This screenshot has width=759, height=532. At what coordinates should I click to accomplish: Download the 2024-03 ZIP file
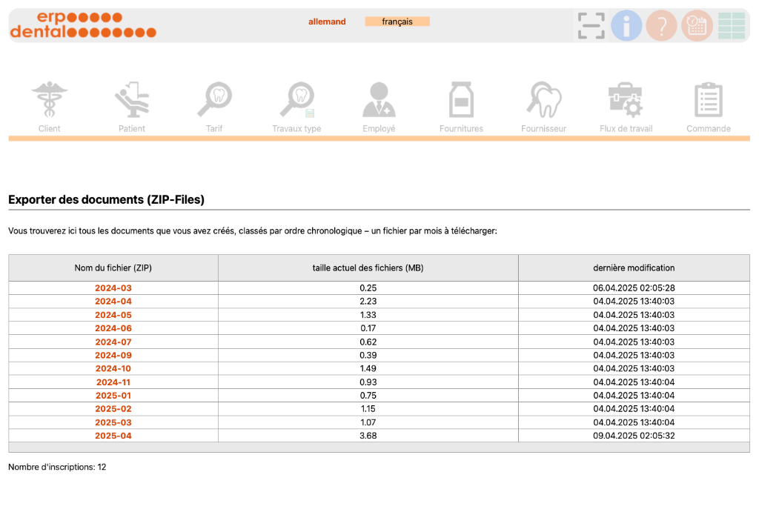(113, 288)
